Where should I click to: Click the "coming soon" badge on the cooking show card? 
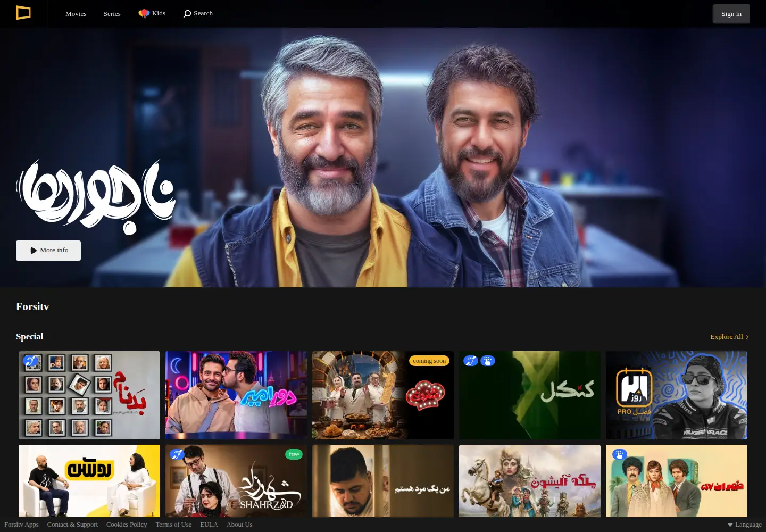click(429, 361)
